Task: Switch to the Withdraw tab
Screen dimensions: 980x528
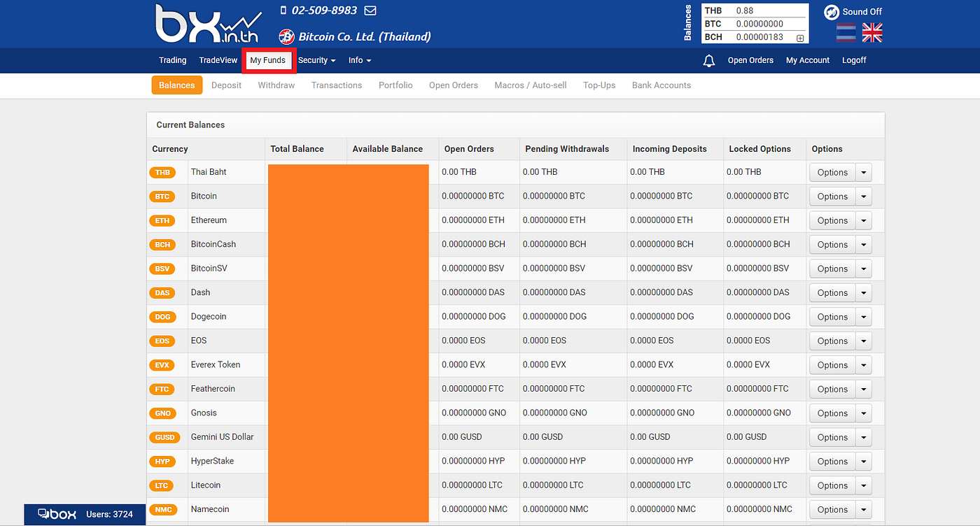Action: (x=276, y=85)
